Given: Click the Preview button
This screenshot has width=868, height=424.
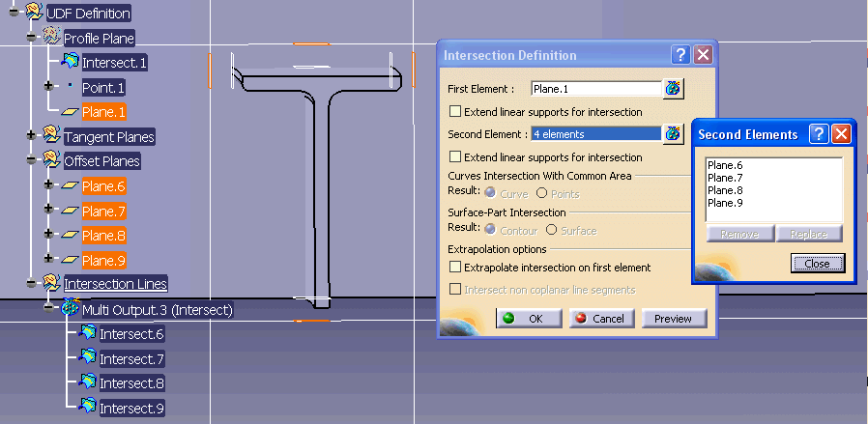Looking at the screenshot, I should pos(674,319).
